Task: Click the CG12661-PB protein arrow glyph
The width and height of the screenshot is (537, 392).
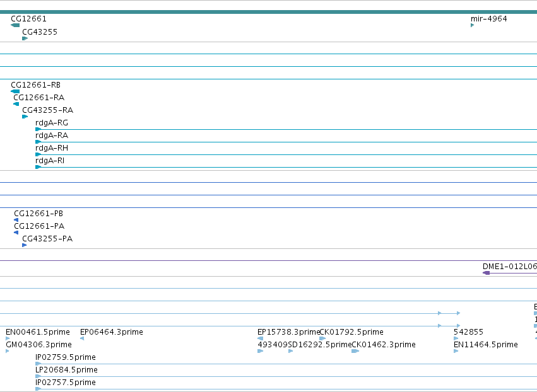Action: pyautogui.click(x=16, y=220)
